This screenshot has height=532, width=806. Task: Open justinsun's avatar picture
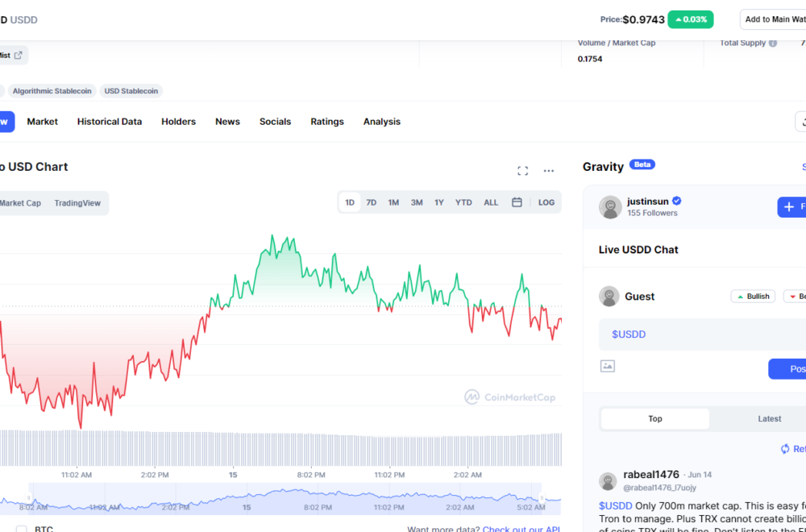tap(610, 206)
